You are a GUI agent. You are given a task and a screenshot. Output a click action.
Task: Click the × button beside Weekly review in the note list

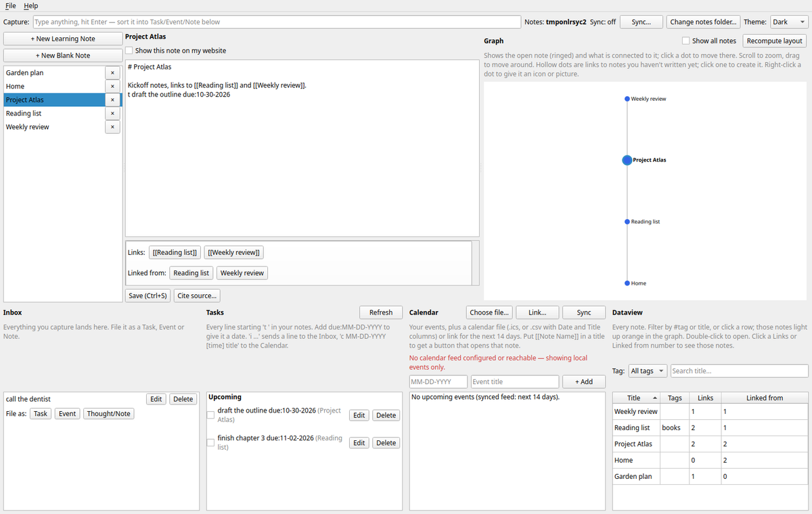(x=112, y=127)
